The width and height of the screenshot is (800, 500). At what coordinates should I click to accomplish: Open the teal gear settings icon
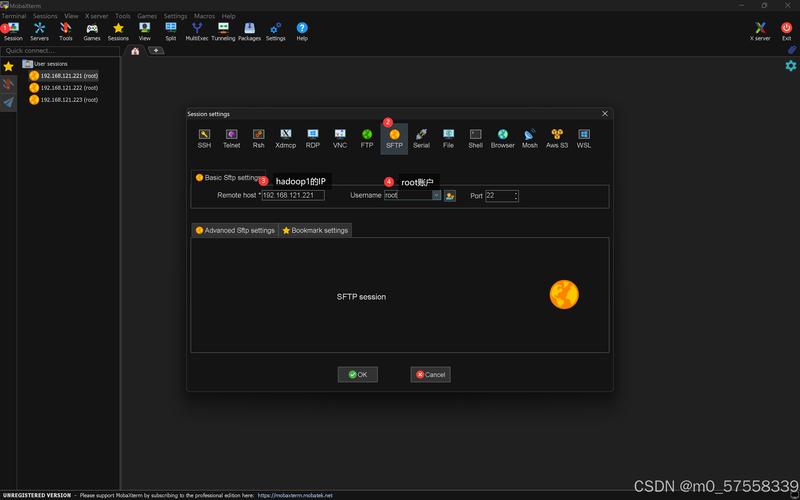click(x=791, y=65)
